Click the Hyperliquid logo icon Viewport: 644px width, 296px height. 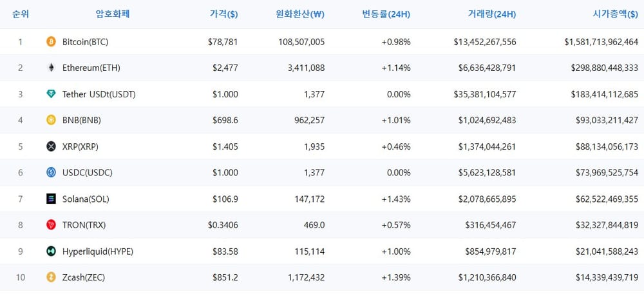coord(51,252)
